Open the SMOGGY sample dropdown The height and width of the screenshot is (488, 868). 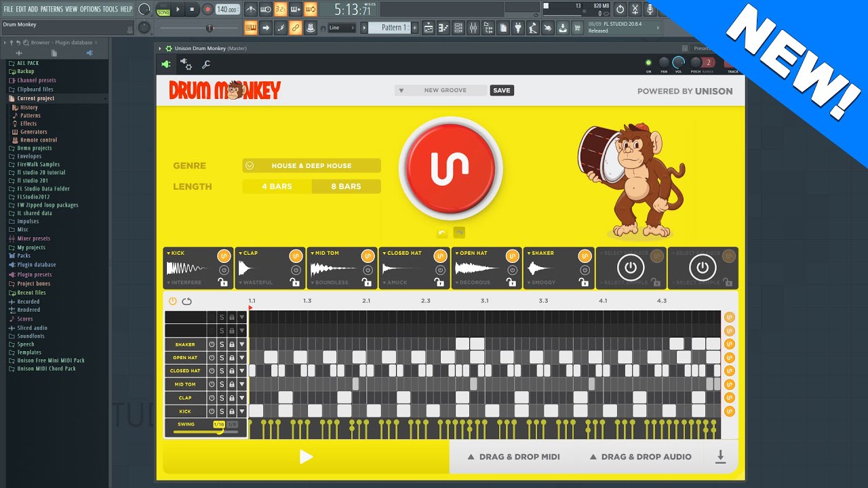tap(541, 283)
